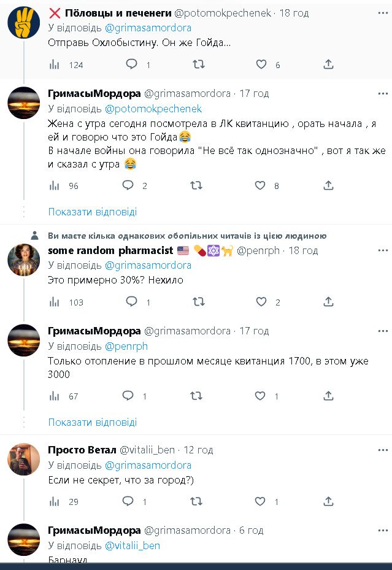Retweet the Половцы и печенеги reply
The width and height of the screenshot is (392, 570).
(x=198, y=64)
